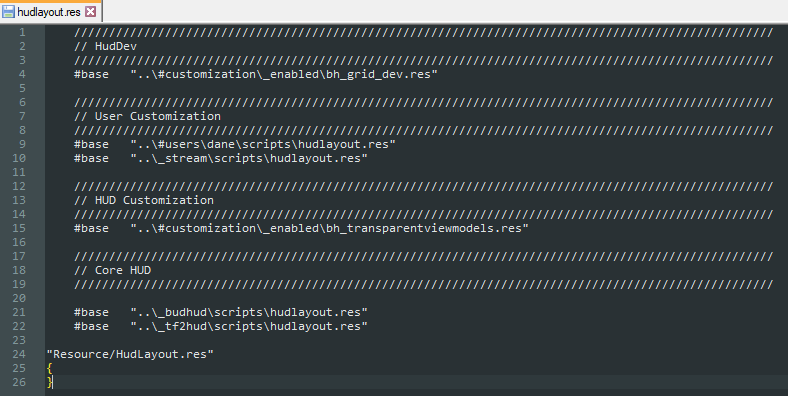The image size is (788, 396).
Task: Place cursor on the HudDev comment
Action: point(106,46)
